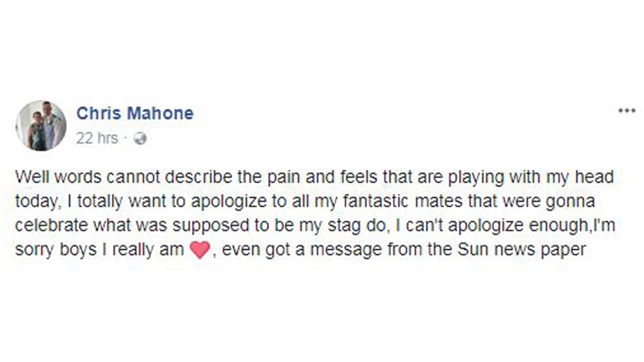
Task: Click the globe public privacy icon
Action: click(140, 139)
